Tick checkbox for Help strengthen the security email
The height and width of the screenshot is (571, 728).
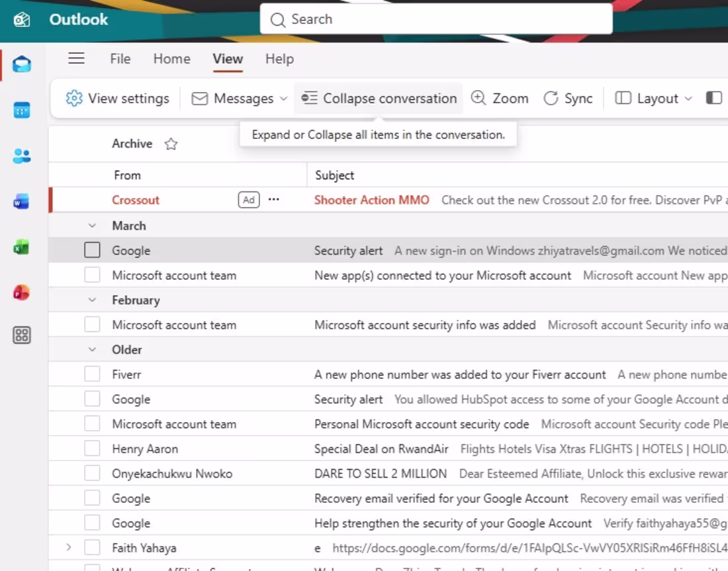tap(92, 523)
